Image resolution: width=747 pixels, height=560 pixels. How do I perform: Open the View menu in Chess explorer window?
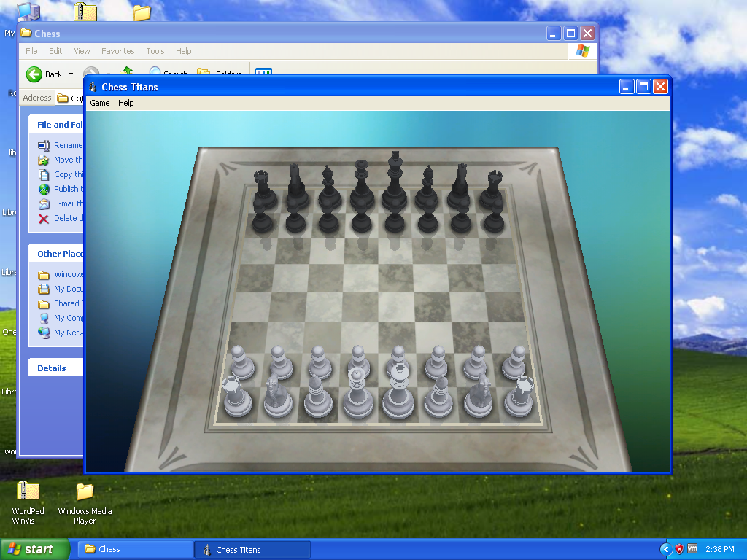[82, 51]
